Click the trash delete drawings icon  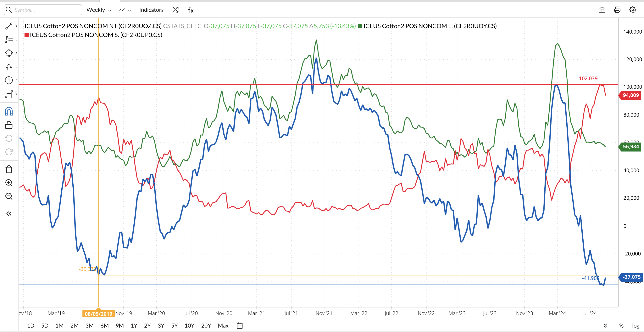click(x=9, y=169)
